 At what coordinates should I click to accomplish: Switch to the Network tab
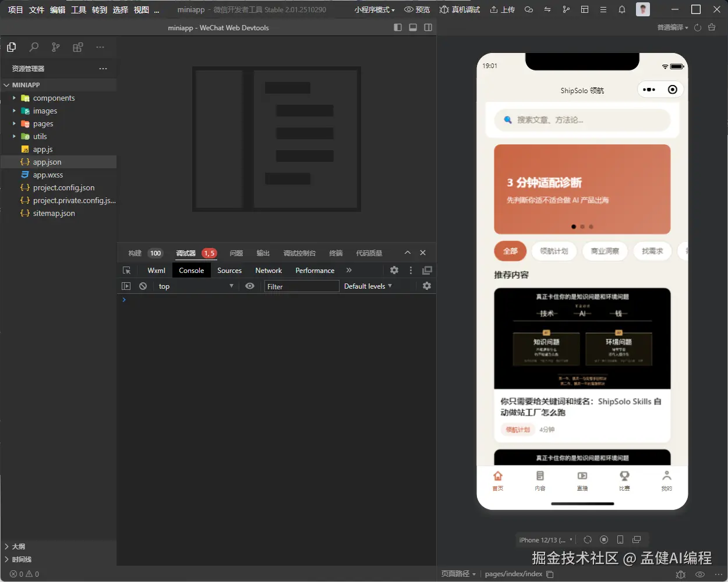[268, 270]
